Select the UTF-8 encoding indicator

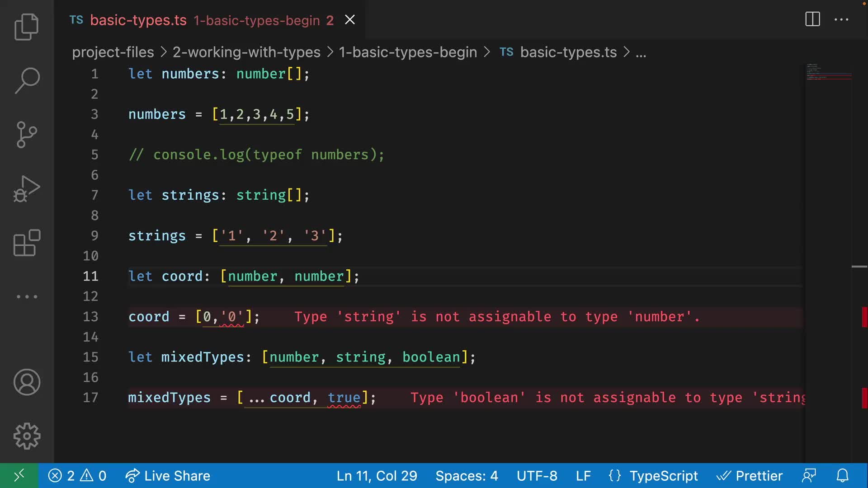537,475
